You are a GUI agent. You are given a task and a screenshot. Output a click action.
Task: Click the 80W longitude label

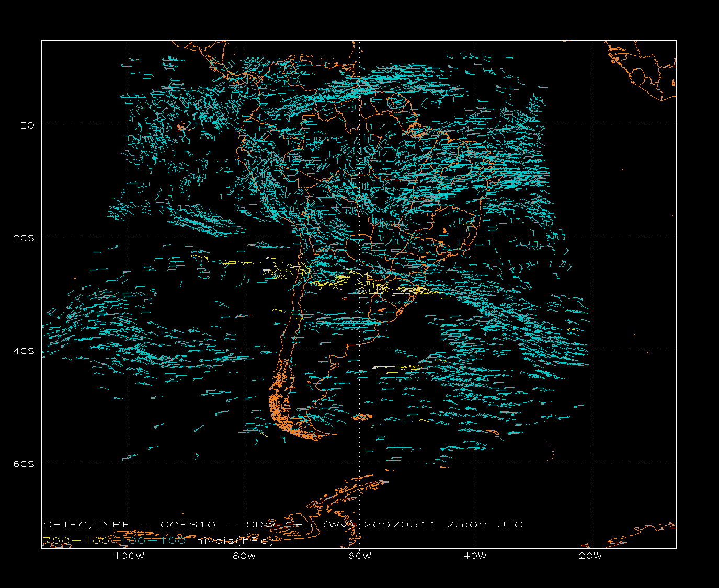click(x=244, y=556)
